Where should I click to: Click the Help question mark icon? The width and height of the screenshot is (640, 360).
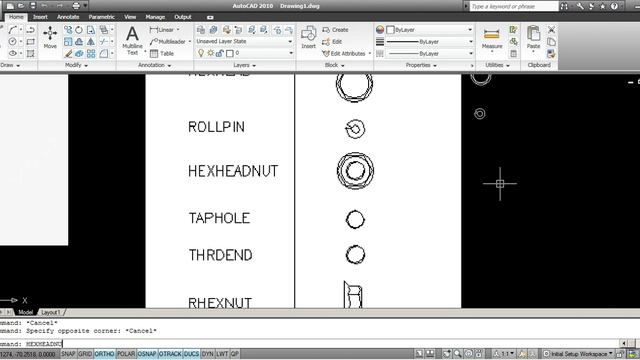[614, 6]
